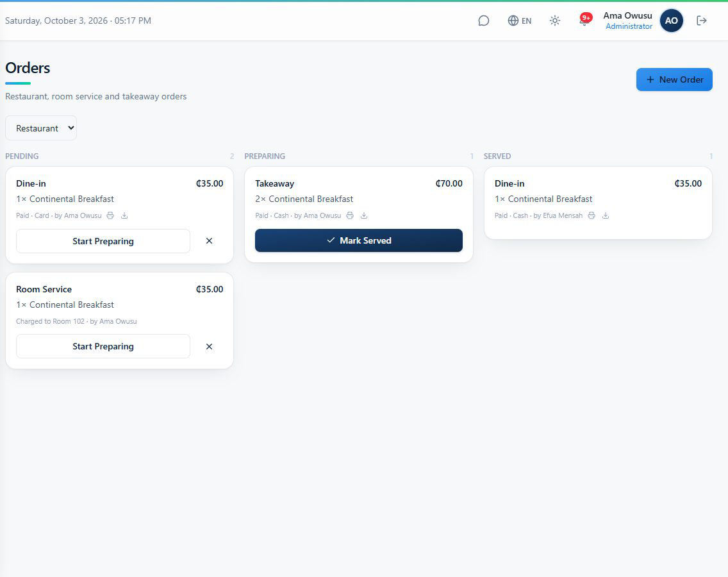Click the Takeaway order title
The width and height of the screenshot is (728, 577).
275,183
